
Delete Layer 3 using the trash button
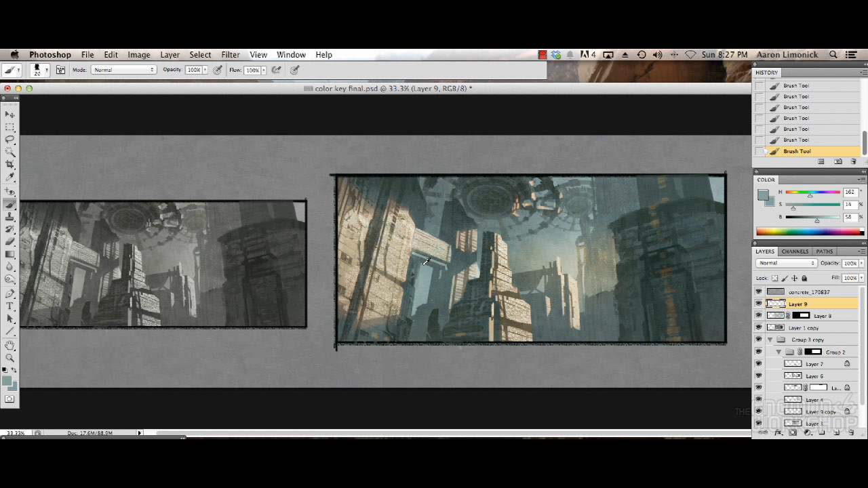pyautogui.click(x=850, y=432)
